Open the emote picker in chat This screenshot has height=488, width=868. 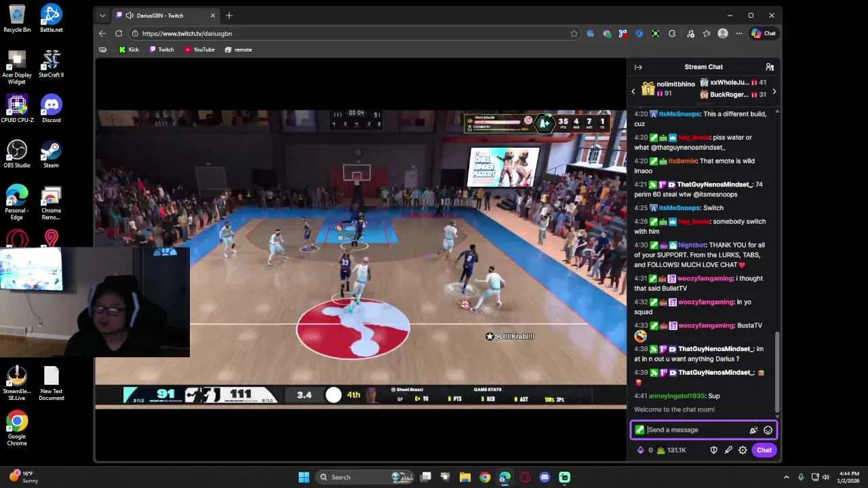click(768, 430)
